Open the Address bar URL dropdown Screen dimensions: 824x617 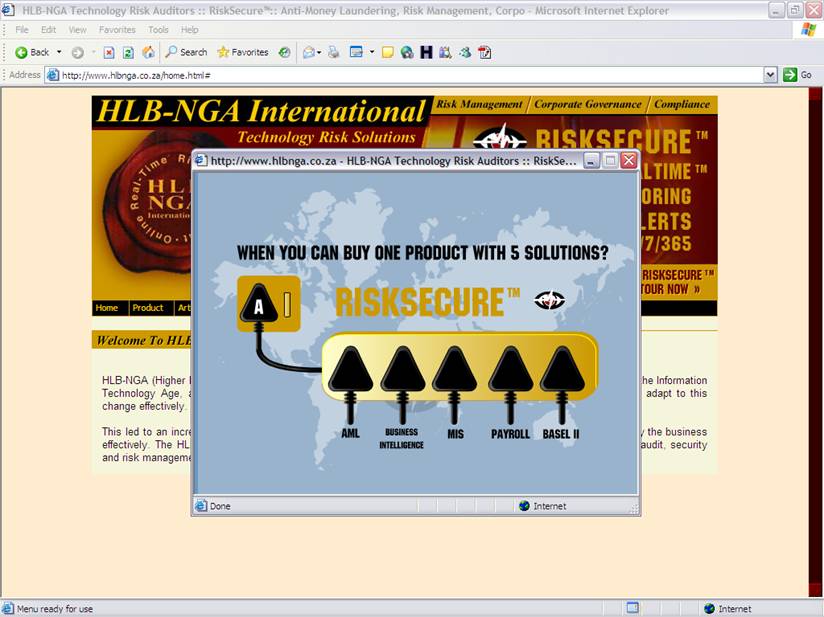coord(770,75)
